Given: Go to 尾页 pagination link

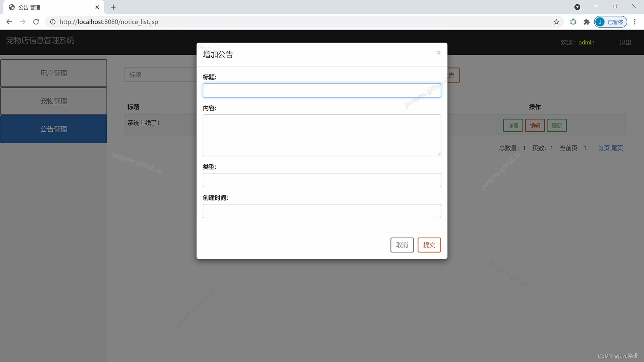Looking at the screenshot, I should point(617,148).
